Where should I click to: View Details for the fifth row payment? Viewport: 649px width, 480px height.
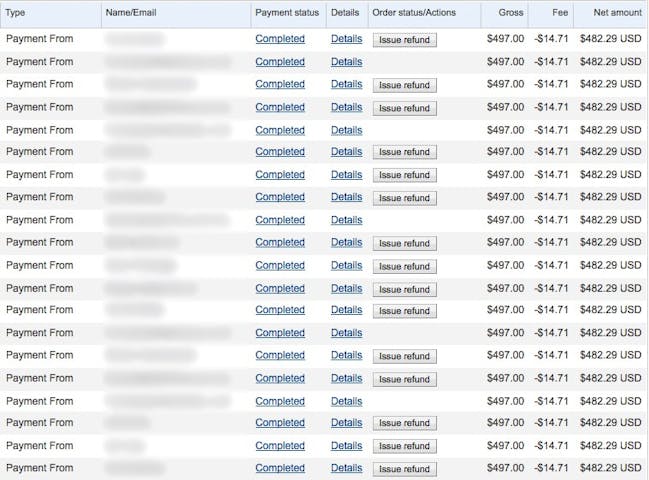pyautogui.click(x=346, y=130)
